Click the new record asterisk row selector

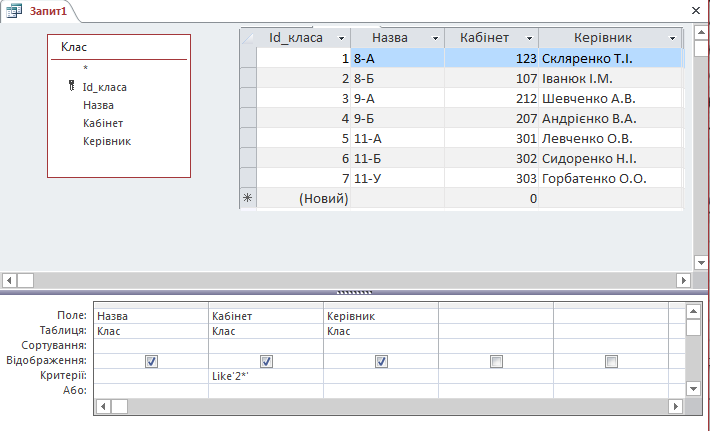[248, 198]
